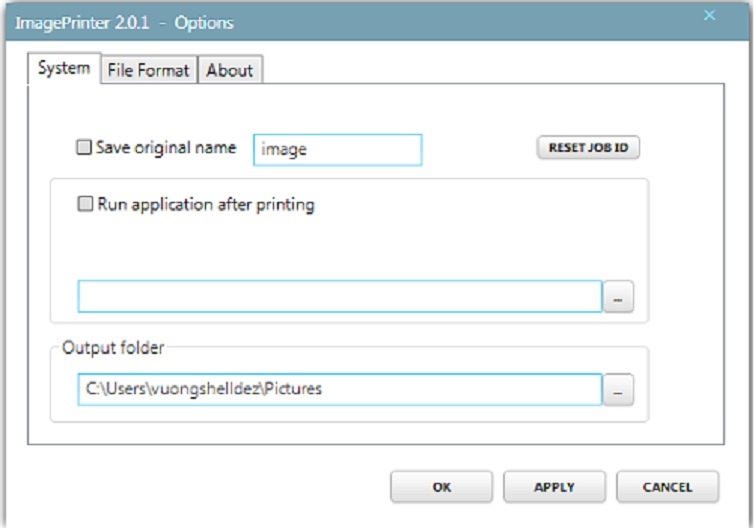Click the APPLY button

click(x=554, y=487)
